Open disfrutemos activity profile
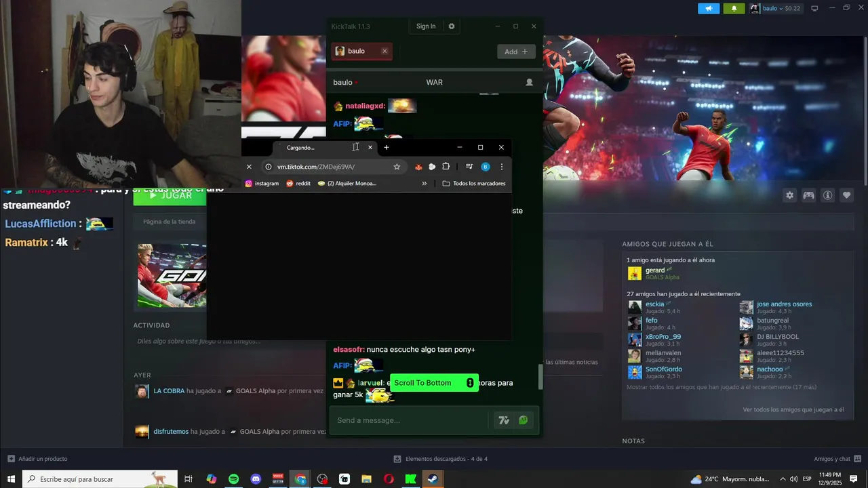The height and width of the screenshot is (488, 868). pos(171,431)
